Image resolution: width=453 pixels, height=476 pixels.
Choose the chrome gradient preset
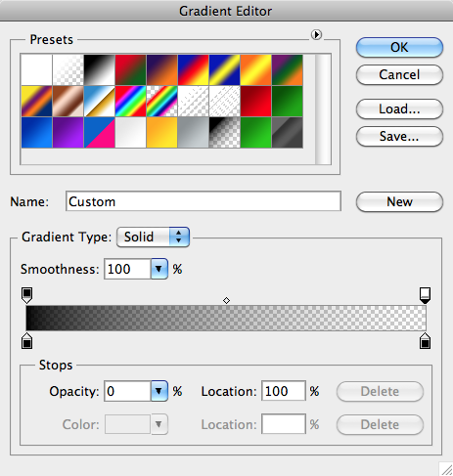click(99, 101)
